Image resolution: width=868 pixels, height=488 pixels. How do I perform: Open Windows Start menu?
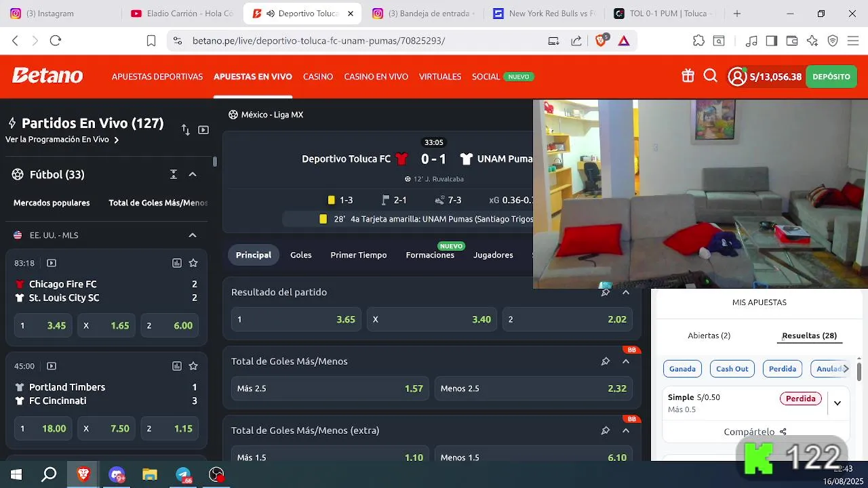(16, 475)
